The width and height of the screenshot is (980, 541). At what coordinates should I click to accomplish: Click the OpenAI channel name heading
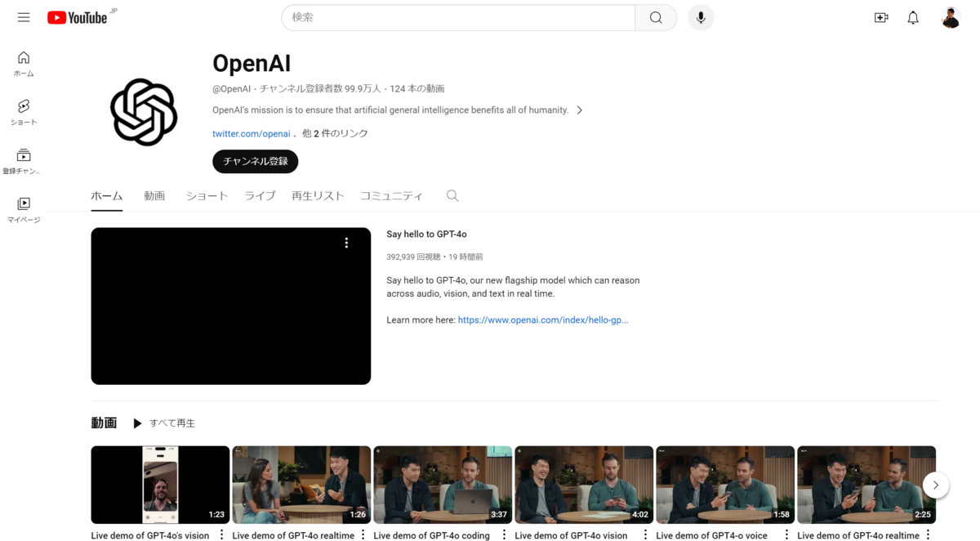(252, 63)
